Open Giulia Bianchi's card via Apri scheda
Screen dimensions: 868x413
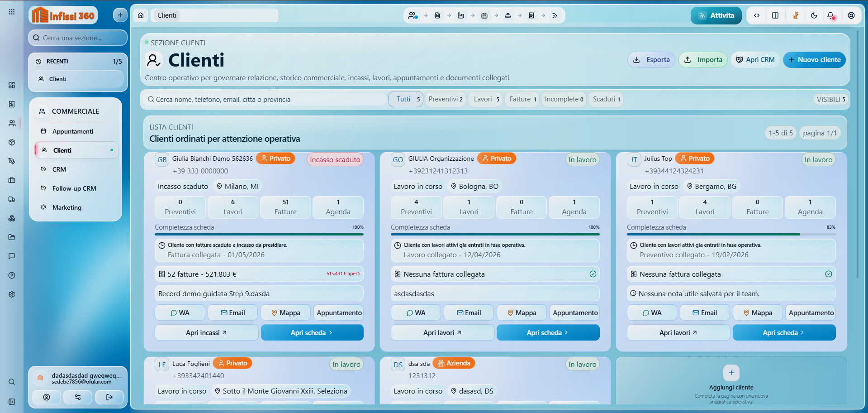click(312, 332)
